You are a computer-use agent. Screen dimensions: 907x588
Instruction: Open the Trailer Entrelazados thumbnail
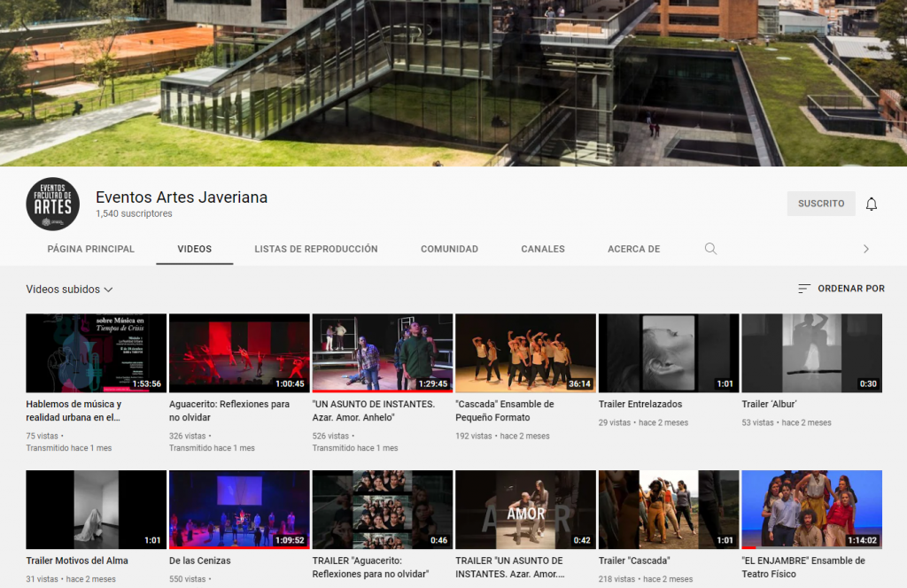tap(669, 353)
